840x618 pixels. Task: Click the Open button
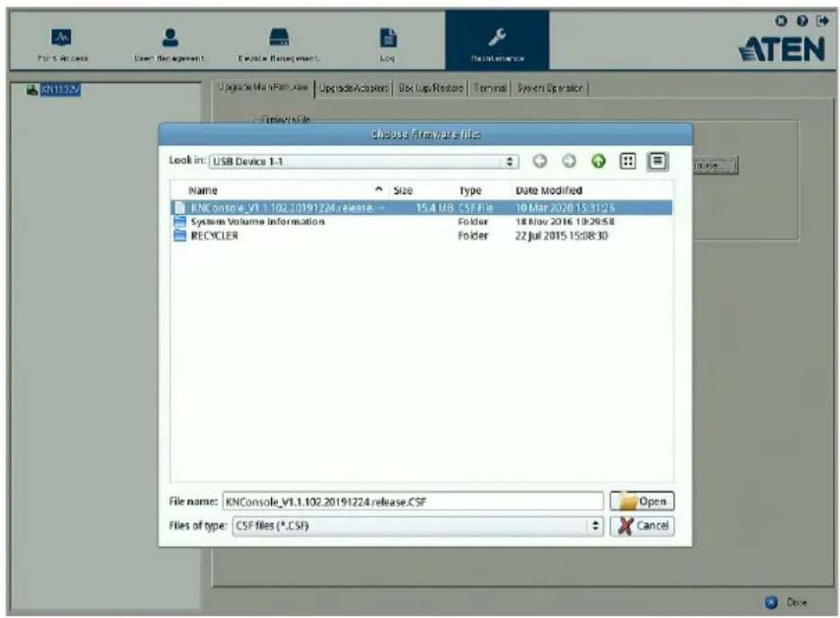tap(642, 501)
